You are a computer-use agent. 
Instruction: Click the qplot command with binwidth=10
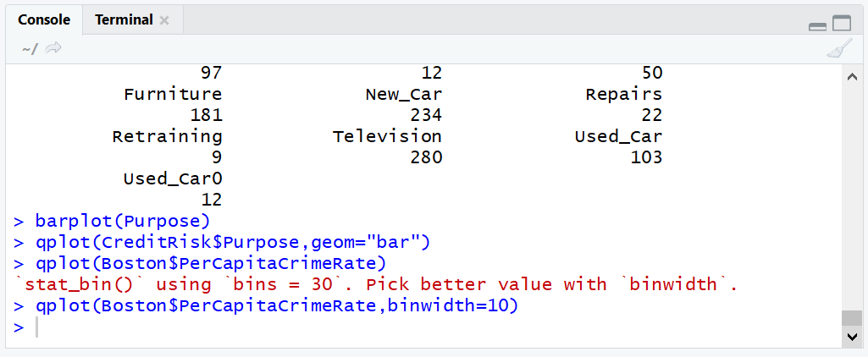pos(276,305)
